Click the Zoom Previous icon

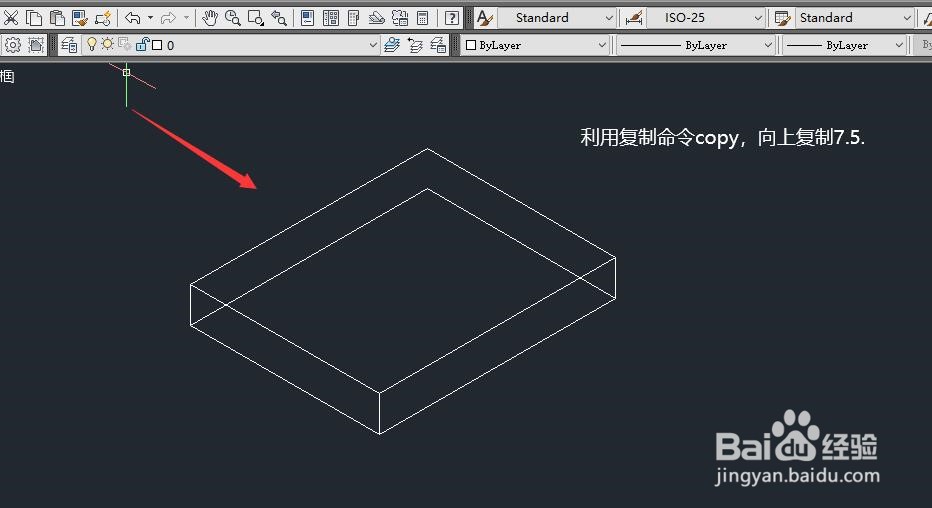279,18
